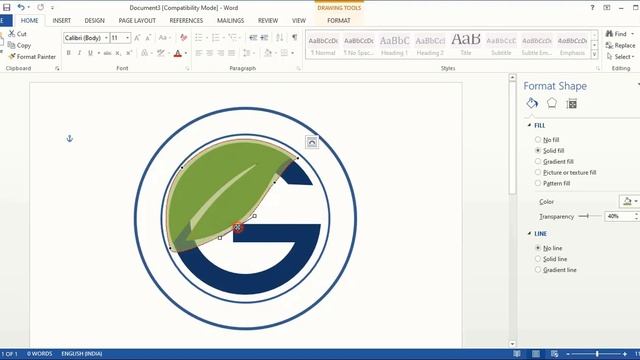Apply strikethrough formatting

107,53
